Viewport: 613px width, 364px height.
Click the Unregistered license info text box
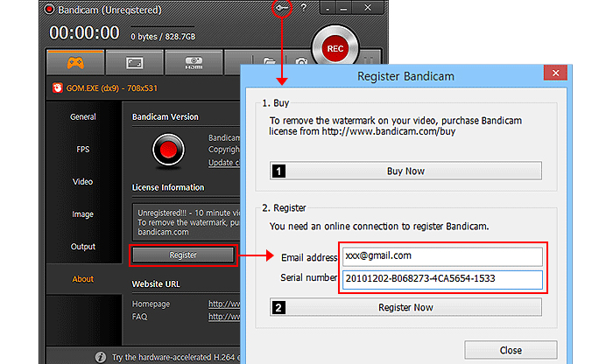coord(187,222)
